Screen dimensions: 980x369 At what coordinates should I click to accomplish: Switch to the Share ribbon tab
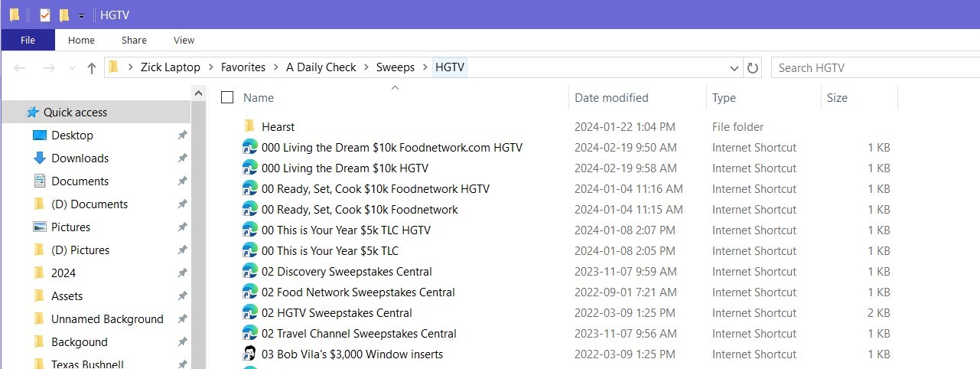[x=134, y=40]
